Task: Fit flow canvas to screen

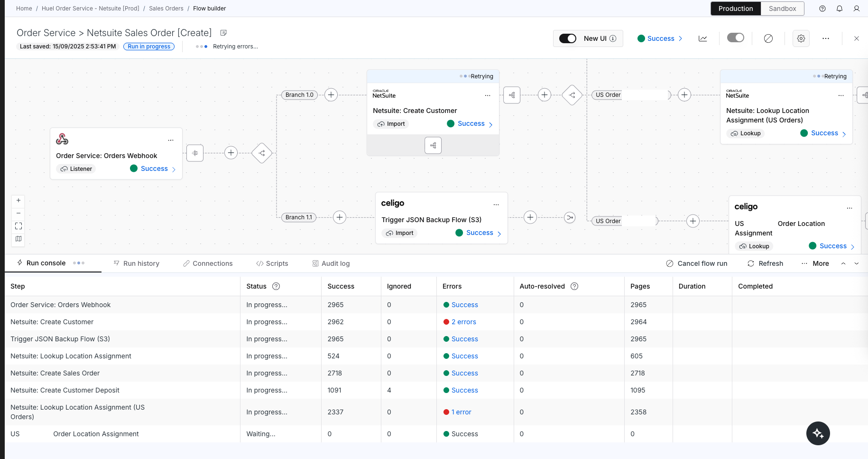Action: [x=18, y=226]
